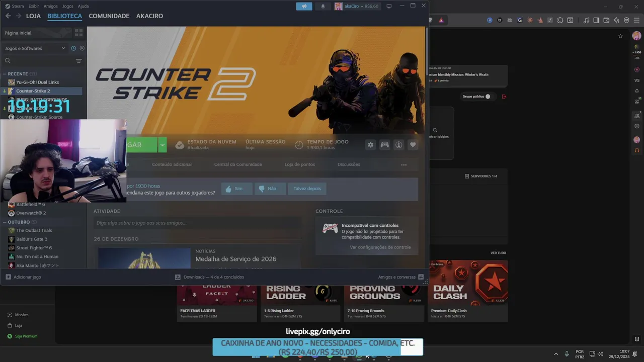The width and height of the screenshot is (644, 362).
Task: Open FACEIT notifications bell in right sidebar
Action: 636,90
